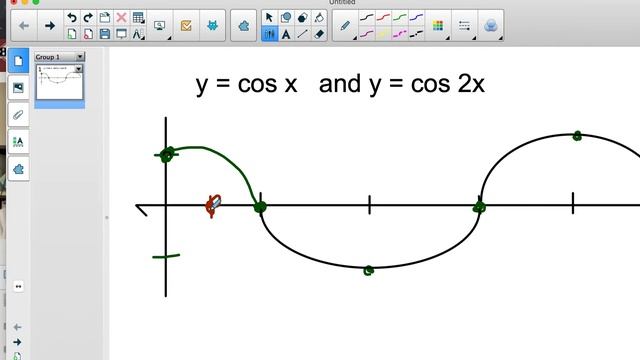This screenshot has width=640, height=360.
Task: Pick the black solid pen style
Action: [x=367, y=18]
